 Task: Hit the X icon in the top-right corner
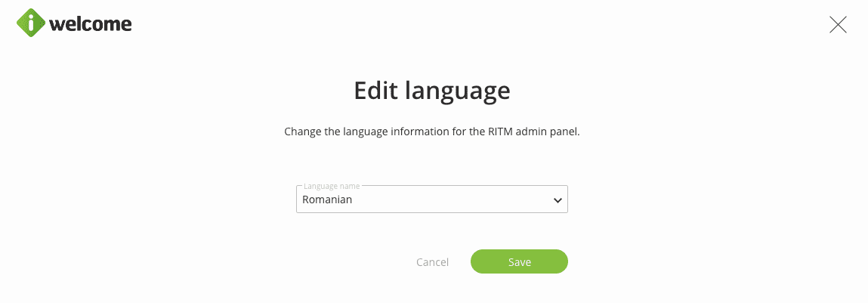[x=838, y=25]
